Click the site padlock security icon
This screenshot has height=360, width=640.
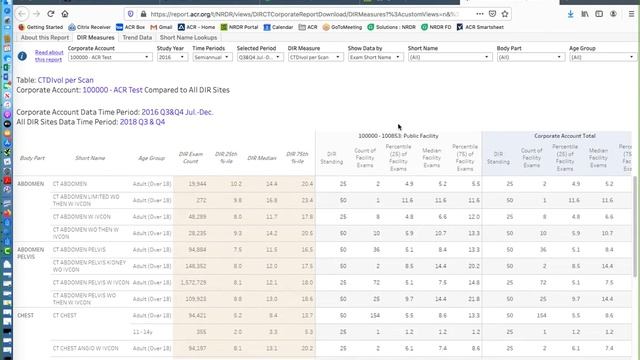143,14
